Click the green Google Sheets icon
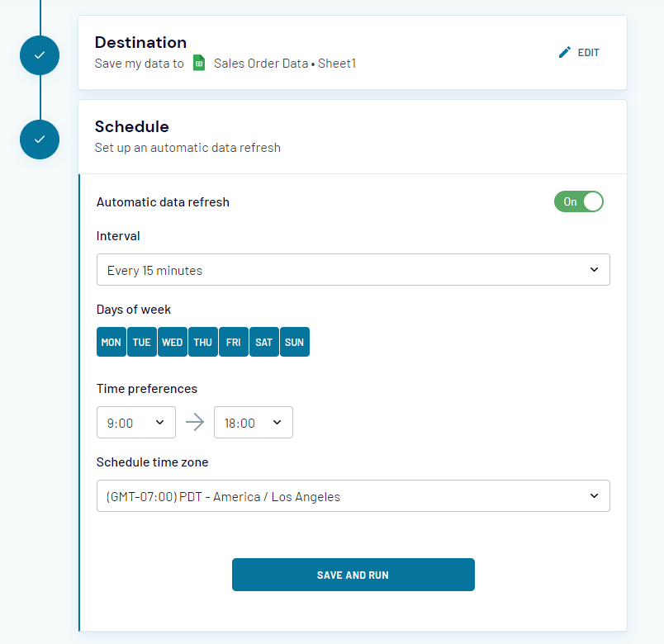 click(198, 63)
